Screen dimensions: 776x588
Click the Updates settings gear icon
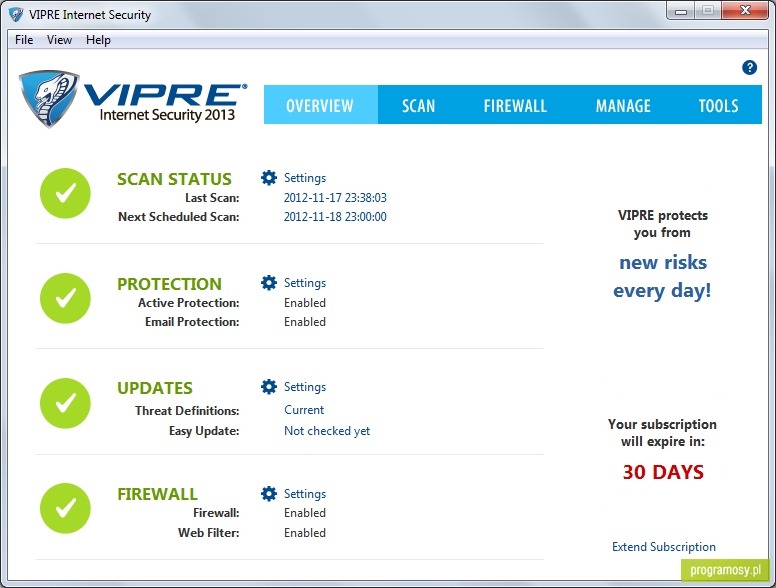pos(269,387)
